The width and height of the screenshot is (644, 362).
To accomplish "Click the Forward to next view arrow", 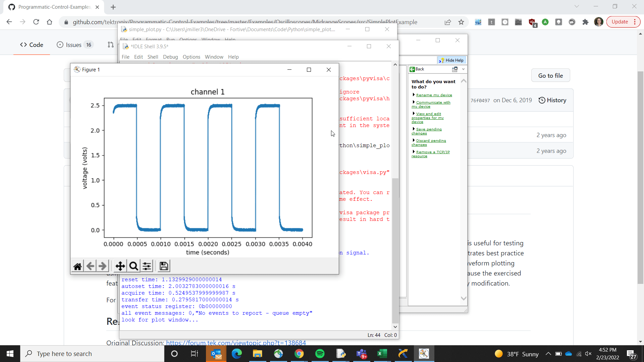I will point(103,266).
